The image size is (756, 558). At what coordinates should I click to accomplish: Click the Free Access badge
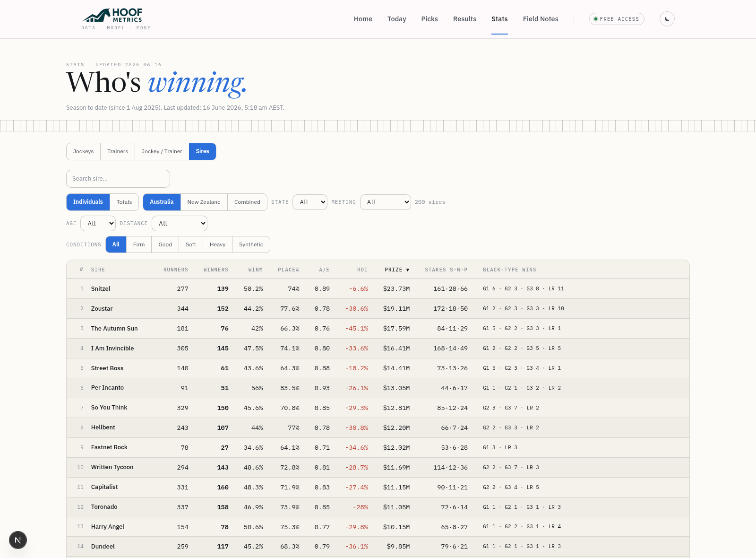coord(617,19)
